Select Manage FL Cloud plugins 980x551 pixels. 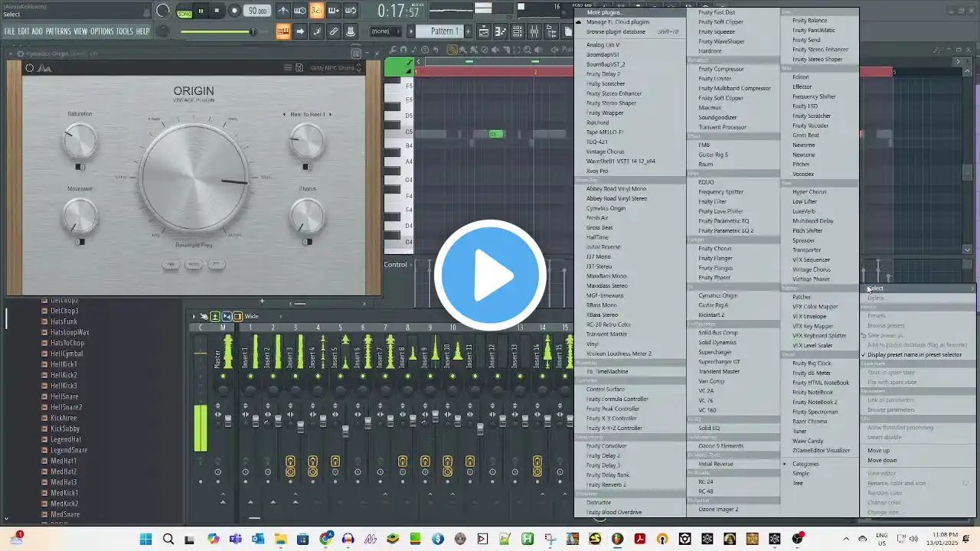618,22
